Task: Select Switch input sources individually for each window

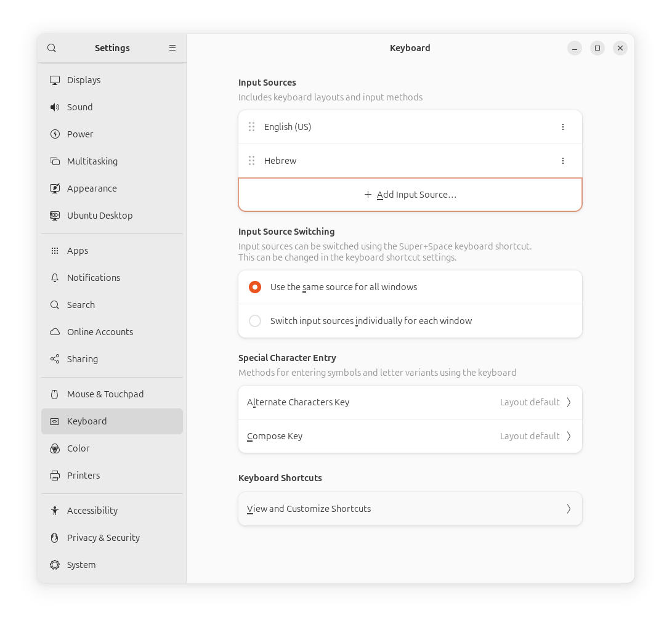Action: click(255, 321)
